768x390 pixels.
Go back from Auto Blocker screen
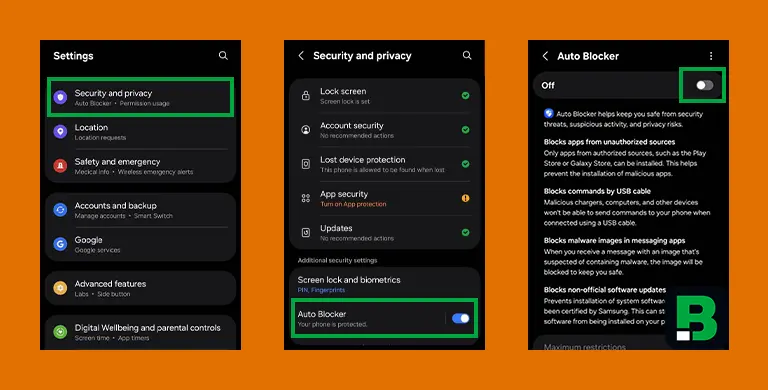[545, 56]
